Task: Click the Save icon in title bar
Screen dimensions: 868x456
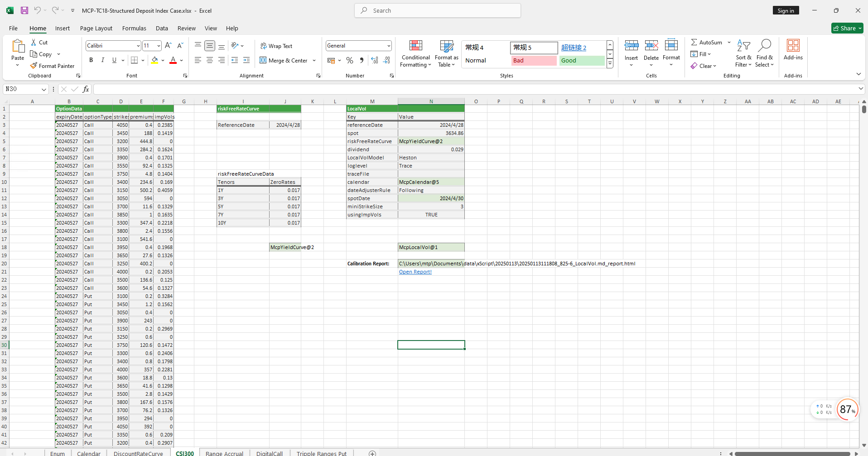Action: (x=24, y=10)
